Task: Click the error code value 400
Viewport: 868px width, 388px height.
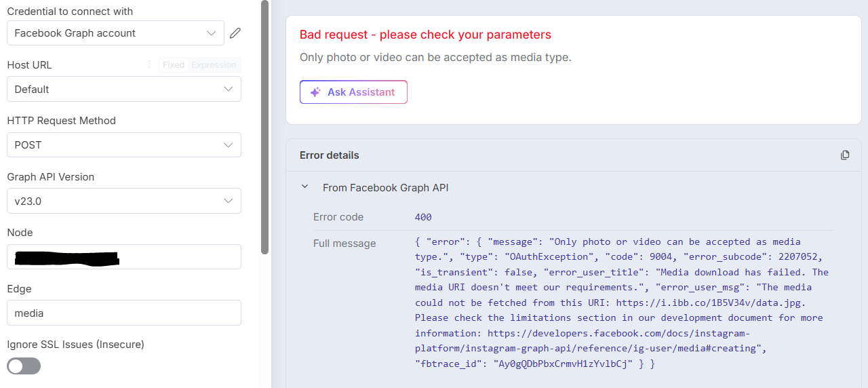Action: point(423,217)
